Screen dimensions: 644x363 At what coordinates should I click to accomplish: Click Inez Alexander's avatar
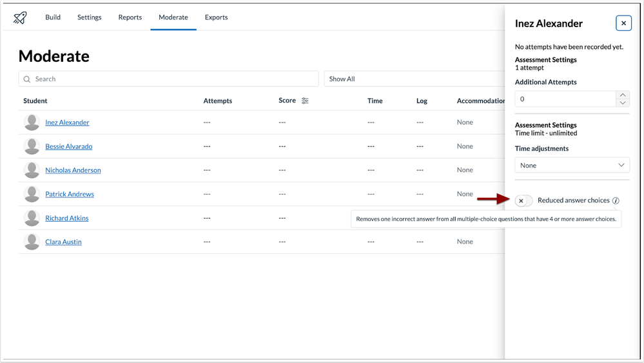pyautogui.click(x=32, y=123)
